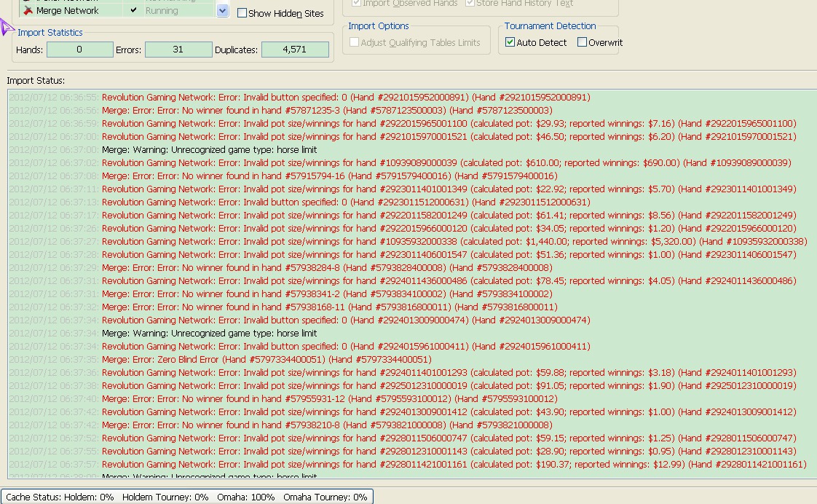Select Merge no-winner error for hand #57871235-3
This screenshot has width=817, height=504.
click(x=281, y=110)
